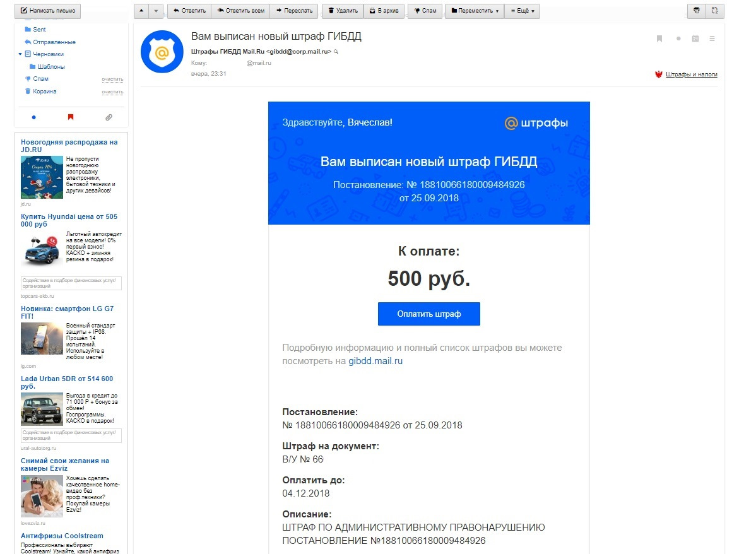Image resolution: width=756 pixels, height=554 pixels.
Task: Click the red eagle emblem icon
Action: [659, 74]
